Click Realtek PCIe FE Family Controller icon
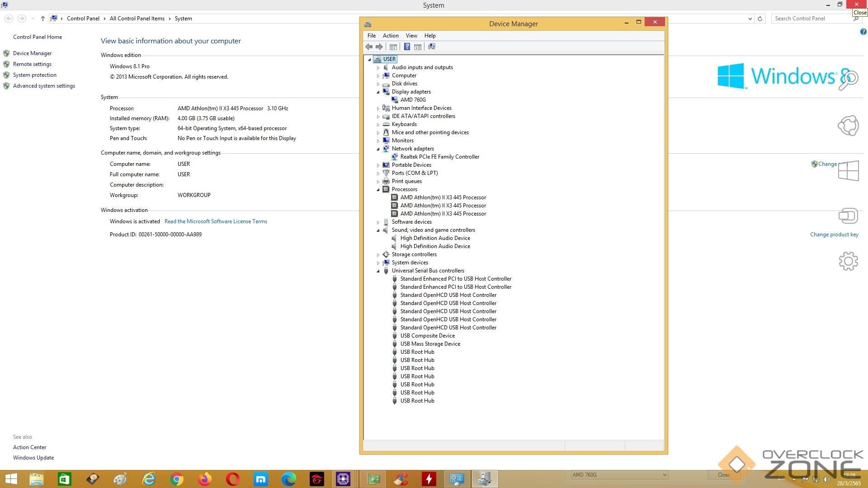 (x=395, y=157)
